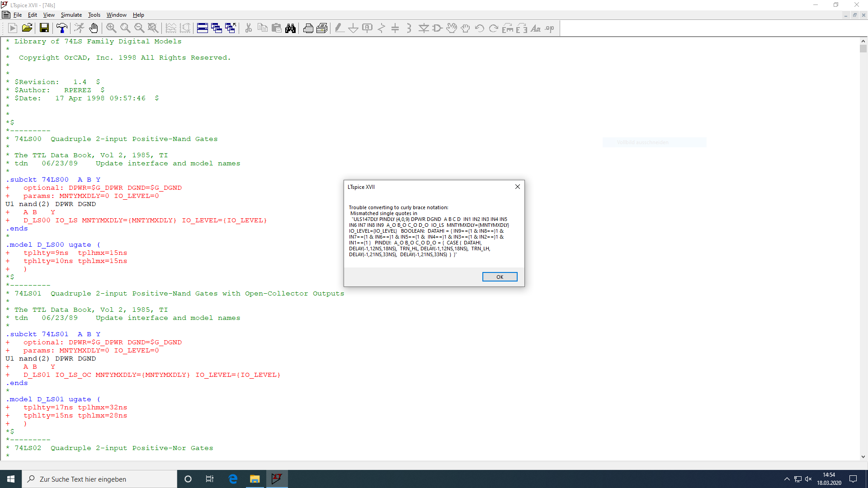The height and width of the screenshot is (488, 868).
Task: Select the Label Net tool
Action: (368, 28)
